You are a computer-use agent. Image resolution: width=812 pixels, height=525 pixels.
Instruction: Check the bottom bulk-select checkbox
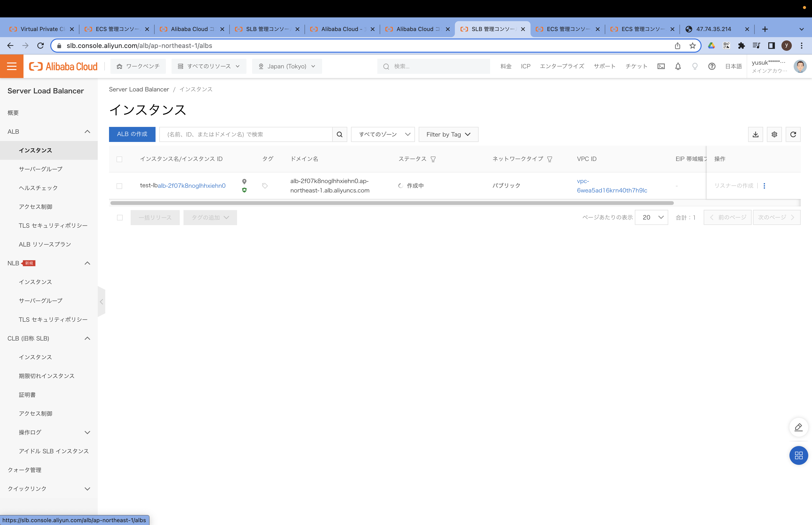(x=120, y=218)
